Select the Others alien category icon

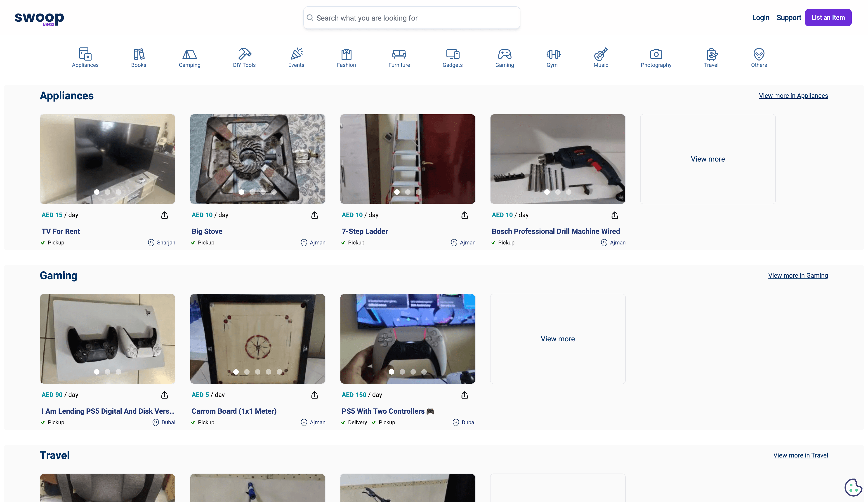point(759,54)
